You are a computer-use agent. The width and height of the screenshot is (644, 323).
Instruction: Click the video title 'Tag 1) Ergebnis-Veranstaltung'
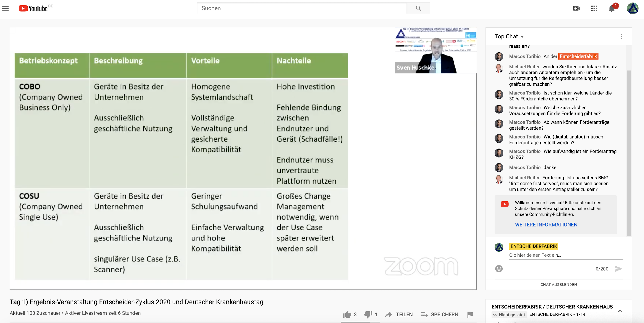pos(136,302)
